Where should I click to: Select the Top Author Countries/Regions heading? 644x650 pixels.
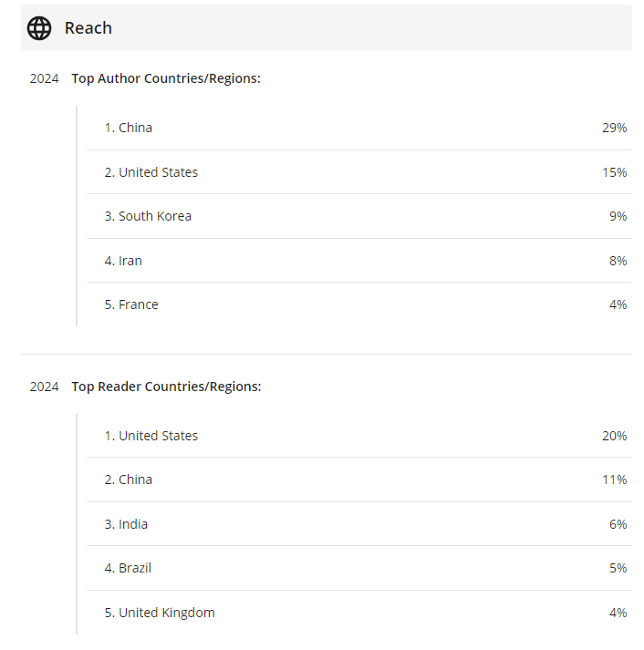166,78
